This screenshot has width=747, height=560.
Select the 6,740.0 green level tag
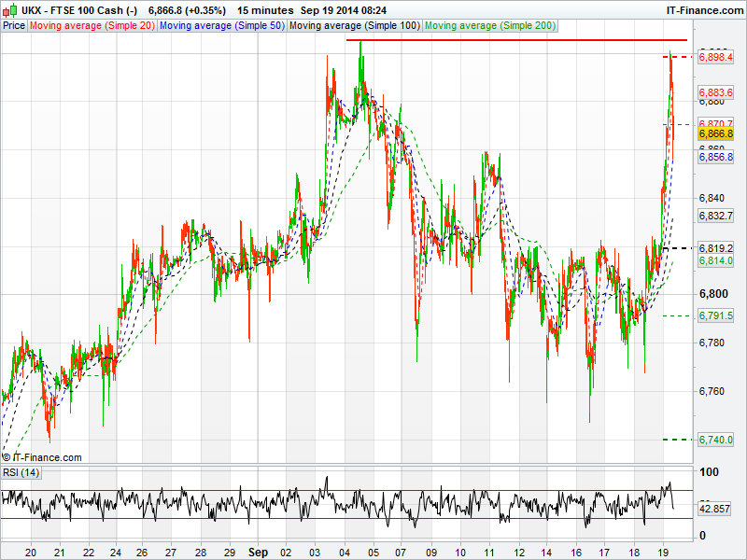pos(716,440)
